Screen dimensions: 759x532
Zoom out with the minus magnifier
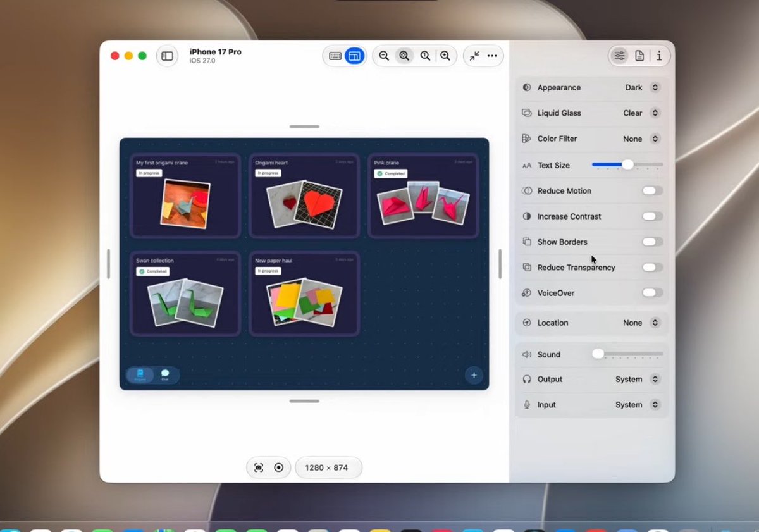click(x=384, y=56)
